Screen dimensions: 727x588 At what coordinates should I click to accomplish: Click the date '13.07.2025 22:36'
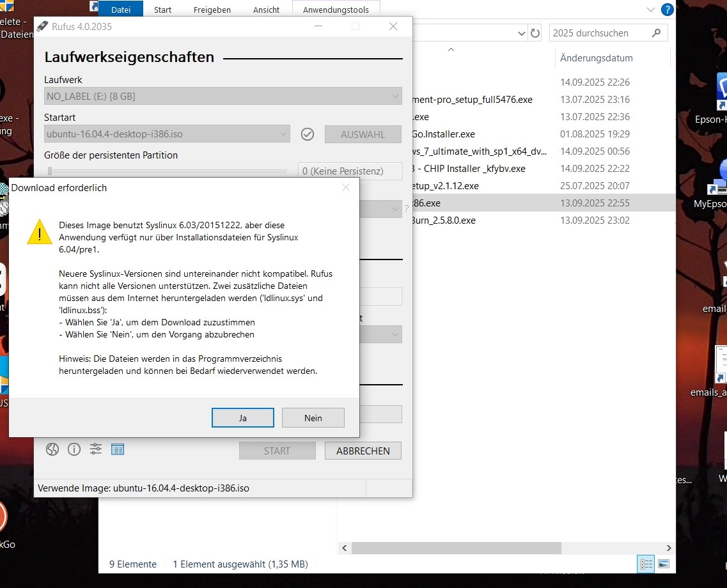(595, 117)
